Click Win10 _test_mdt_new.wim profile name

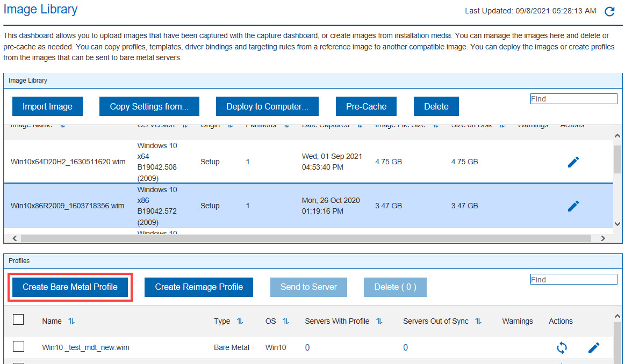pyautogui.click(x=85, y=348)
